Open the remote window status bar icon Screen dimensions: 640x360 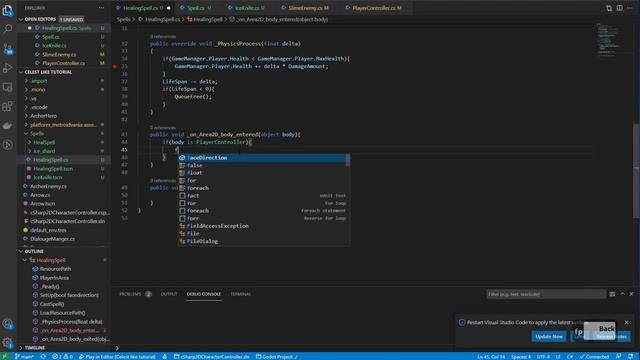[x=5, y=356]
